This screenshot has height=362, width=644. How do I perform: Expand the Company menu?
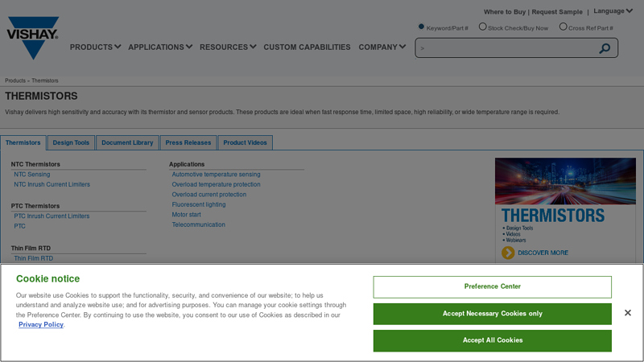click(382, 47)
